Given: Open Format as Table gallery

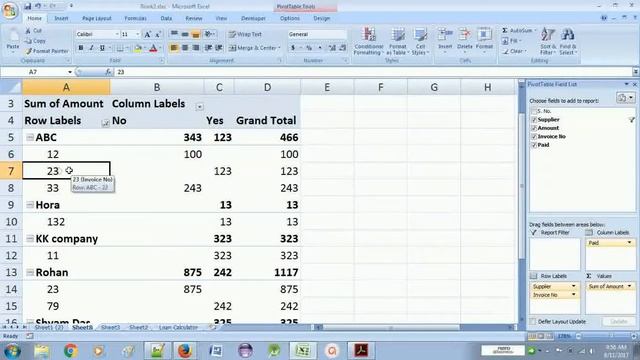Looking at the screenshot, I should click(x=398, y=41).
